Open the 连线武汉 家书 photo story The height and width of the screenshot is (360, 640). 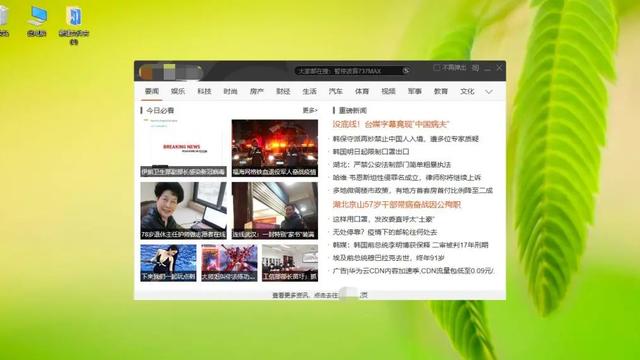(x=275, y=211)
